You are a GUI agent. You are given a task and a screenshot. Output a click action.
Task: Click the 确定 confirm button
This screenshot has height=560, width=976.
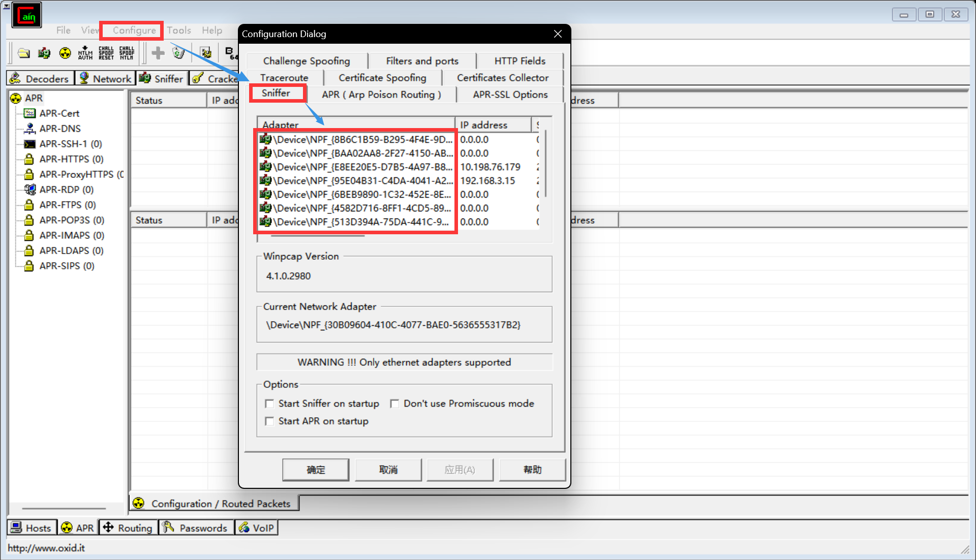316,470
